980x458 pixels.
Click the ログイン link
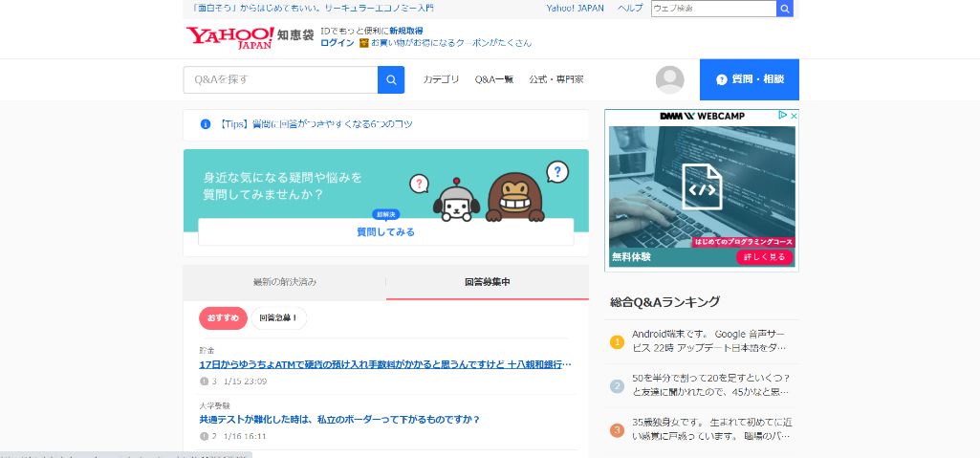coord(338,43)
